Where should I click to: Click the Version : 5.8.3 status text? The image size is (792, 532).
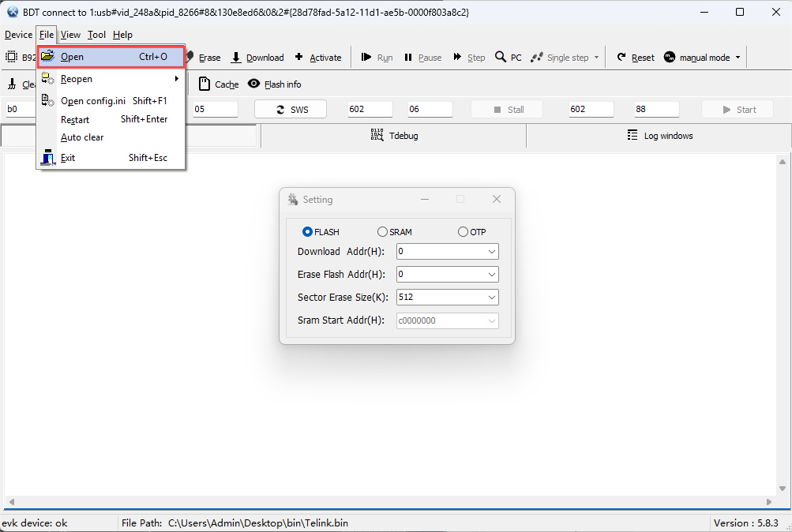[745, 523]
